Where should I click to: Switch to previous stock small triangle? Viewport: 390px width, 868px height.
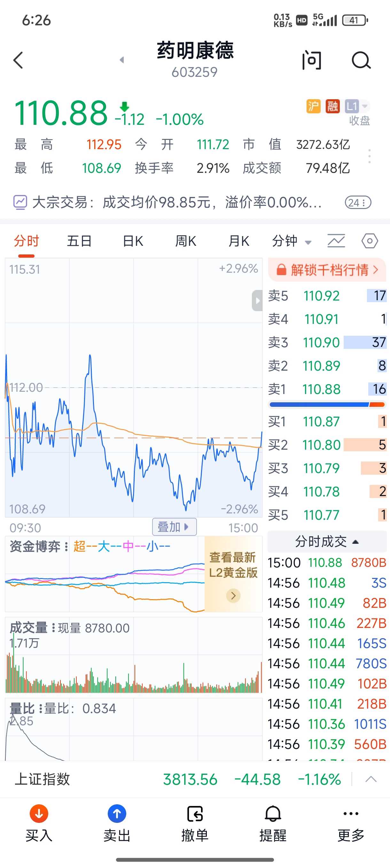tap(122, 60)
